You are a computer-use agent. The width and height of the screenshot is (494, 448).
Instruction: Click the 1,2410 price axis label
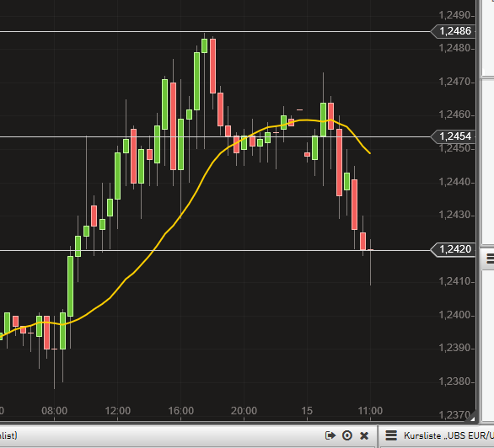[x=454, y=281]
